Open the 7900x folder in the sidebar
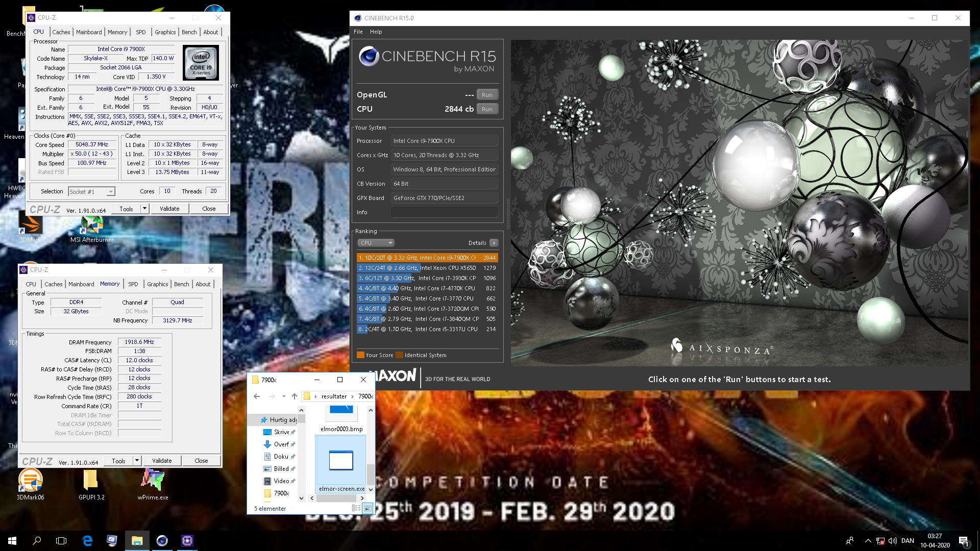This screenshot has height=551, width=980. (x=277, y=493)
